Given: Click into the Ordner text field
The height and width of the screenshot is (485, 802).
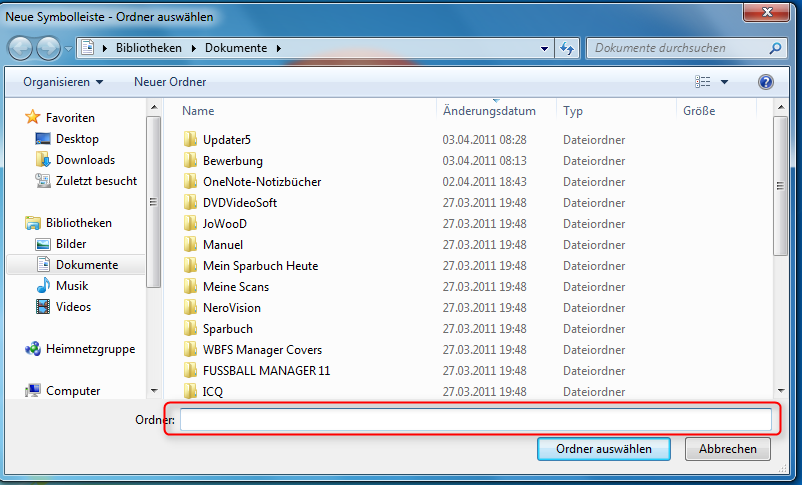Looking at the screenshot, I should [x=475, y=420].
